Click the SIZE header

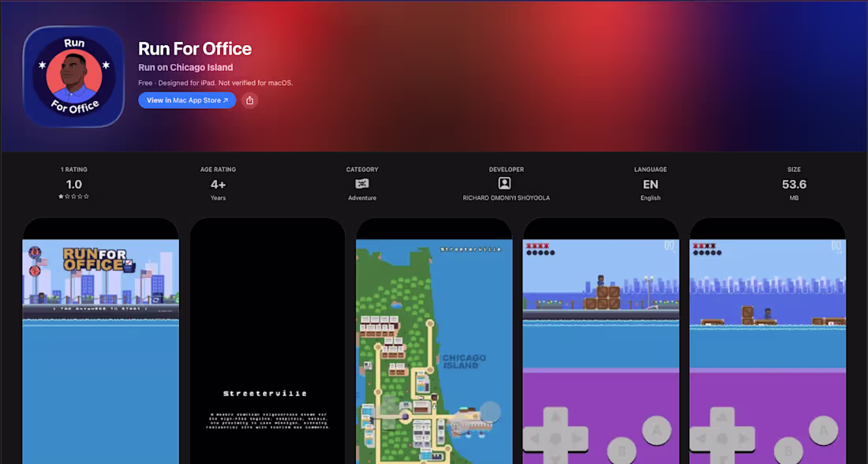[794, 170]
